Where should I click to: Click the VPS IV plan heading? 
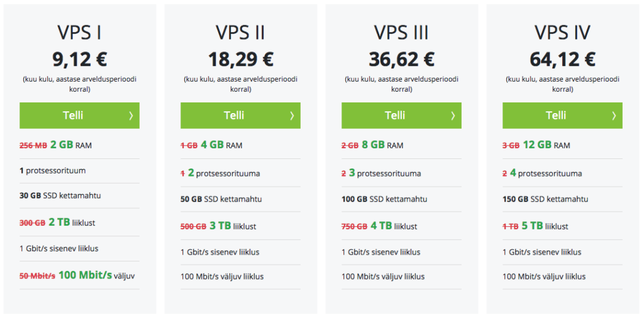(563, 33)
